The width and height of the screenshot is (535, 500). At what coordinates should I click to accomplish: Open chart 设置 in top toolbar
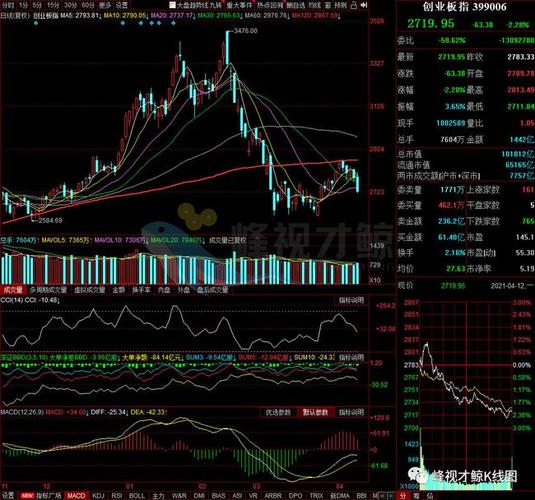(x=121, y=5)
